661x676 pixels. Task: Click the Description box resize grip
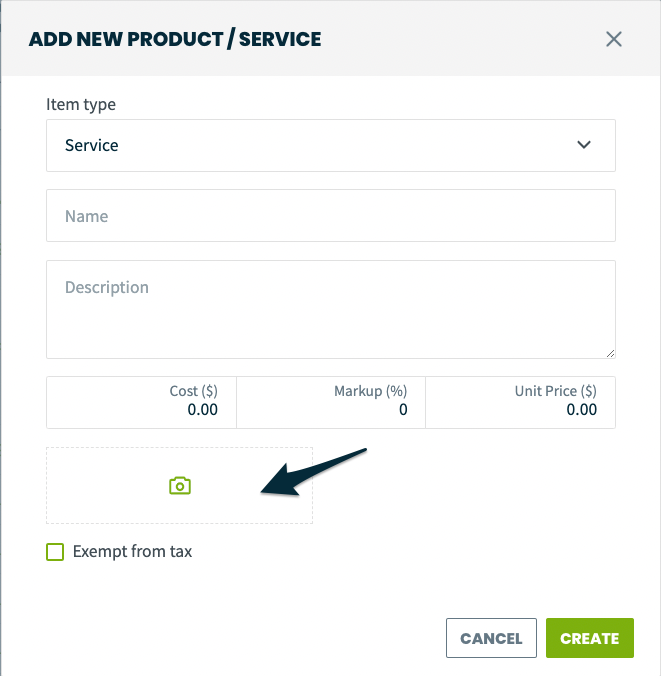click(x=610, y=354)
